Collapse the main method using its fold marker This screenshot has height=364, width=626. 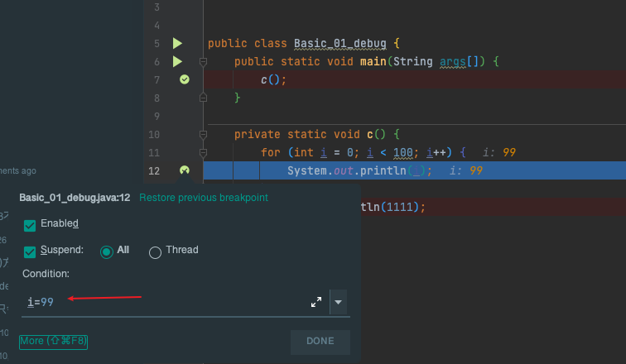pyautogui.click(x=203, y=61)
